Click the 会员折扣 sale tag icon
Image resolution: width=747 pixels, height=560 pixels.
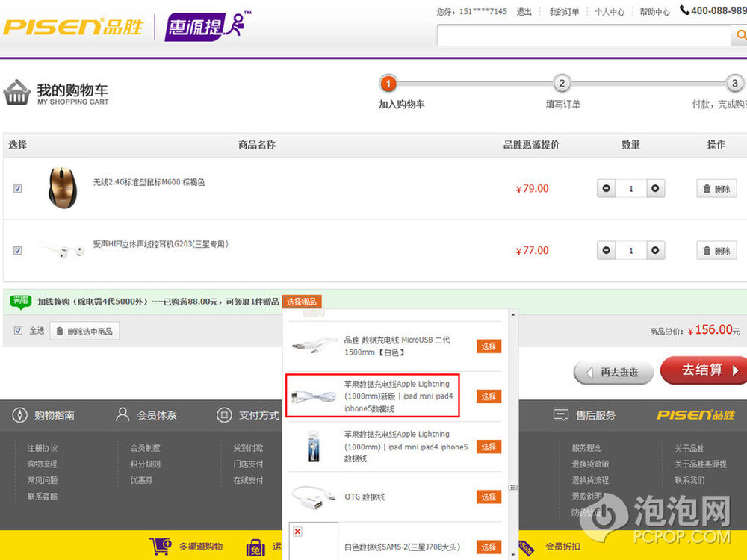526,547
